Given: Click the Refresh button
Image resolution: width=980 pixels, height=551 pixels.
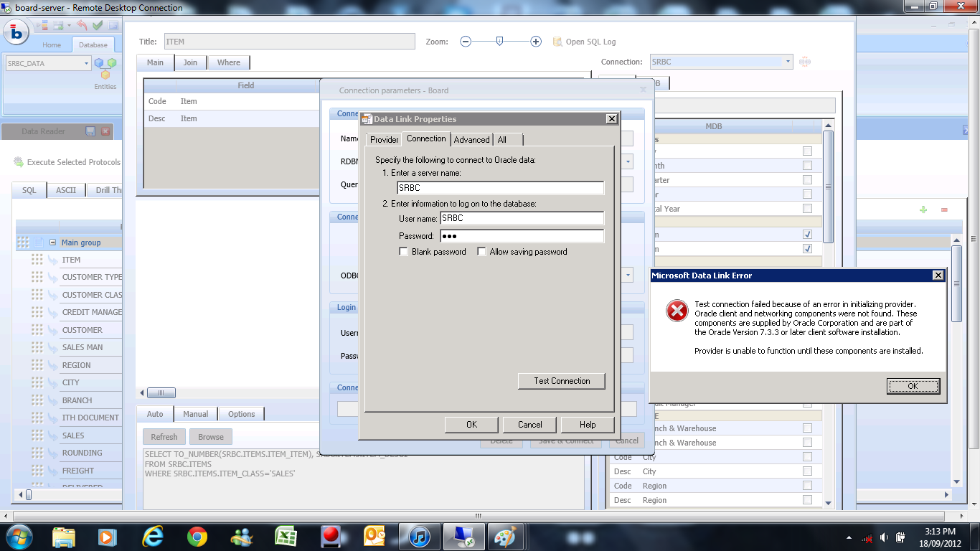Looking at the screenshot, I should [164, 437].
